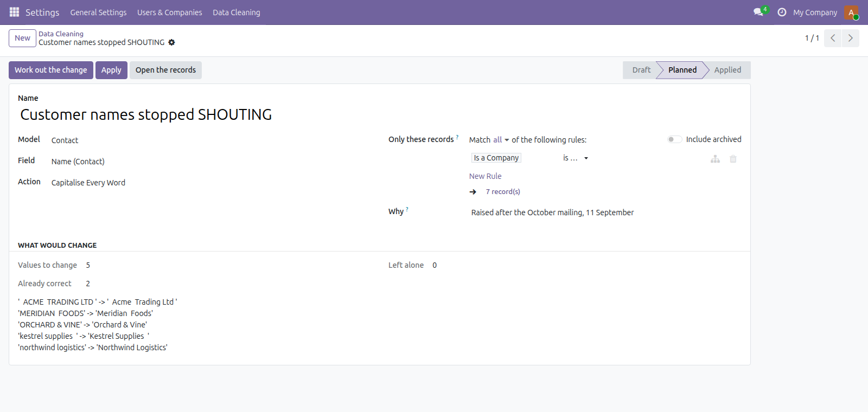
Task: Click the New button
Action: tap(22, 38)
